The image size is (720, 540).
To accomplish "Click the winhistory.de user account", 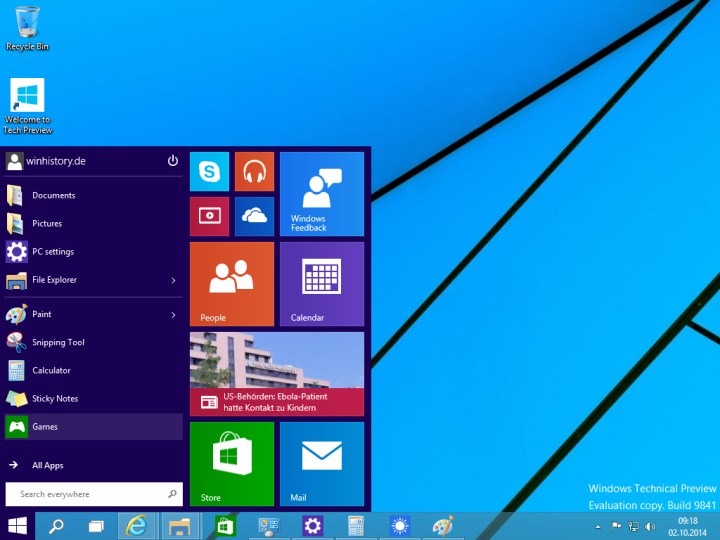I will pos(46,161).
